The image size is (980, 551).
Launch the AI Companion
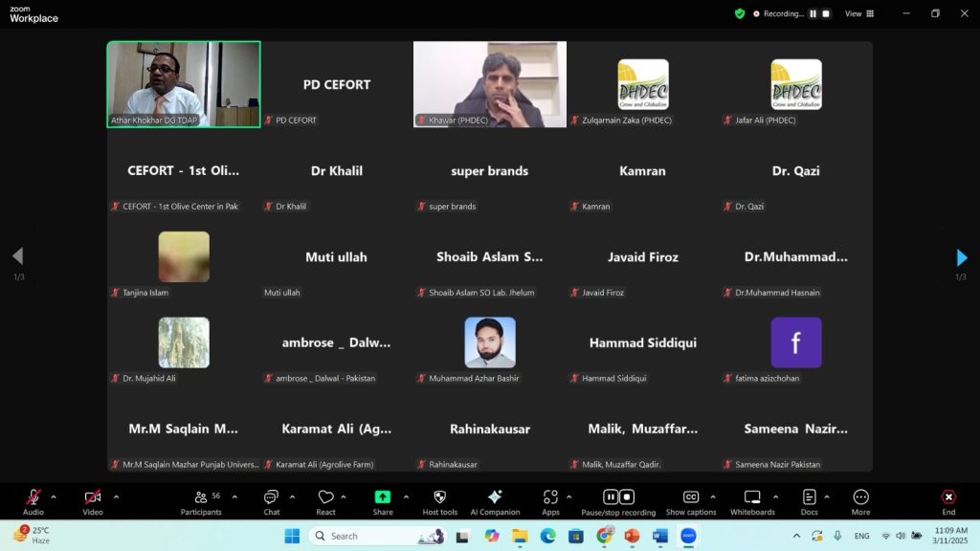click(x=495, y=497)
